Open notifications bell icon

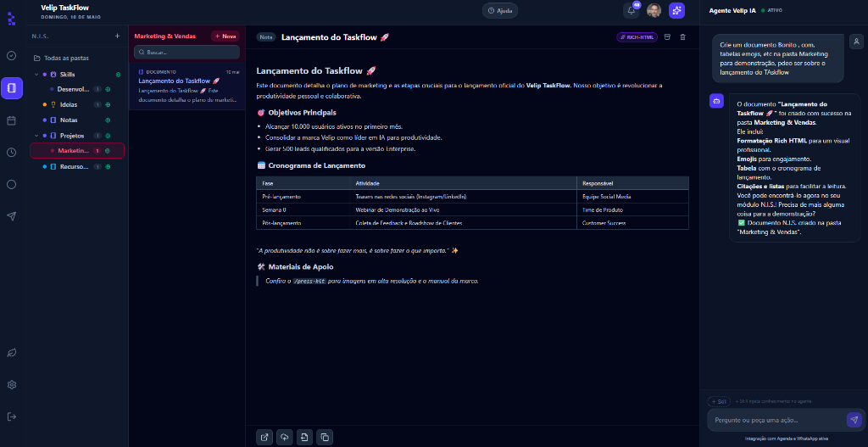[x=631, y=10]
